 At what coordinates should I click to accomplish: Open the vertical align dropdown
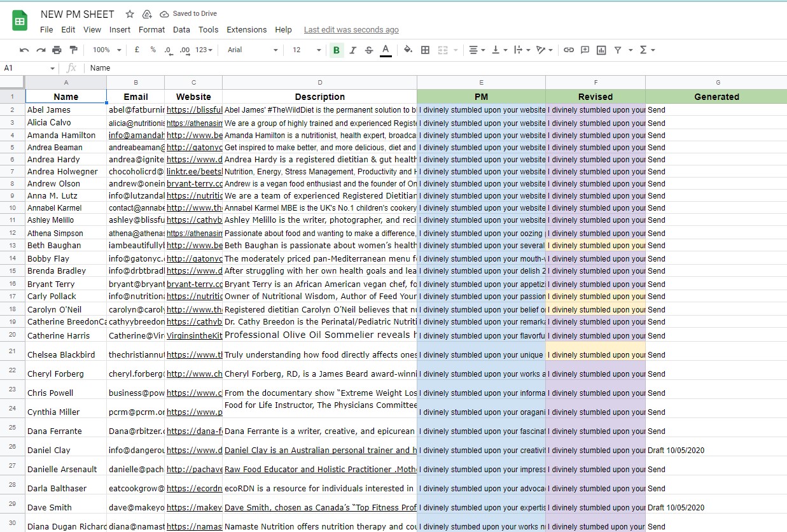click(x=500, y=50)
